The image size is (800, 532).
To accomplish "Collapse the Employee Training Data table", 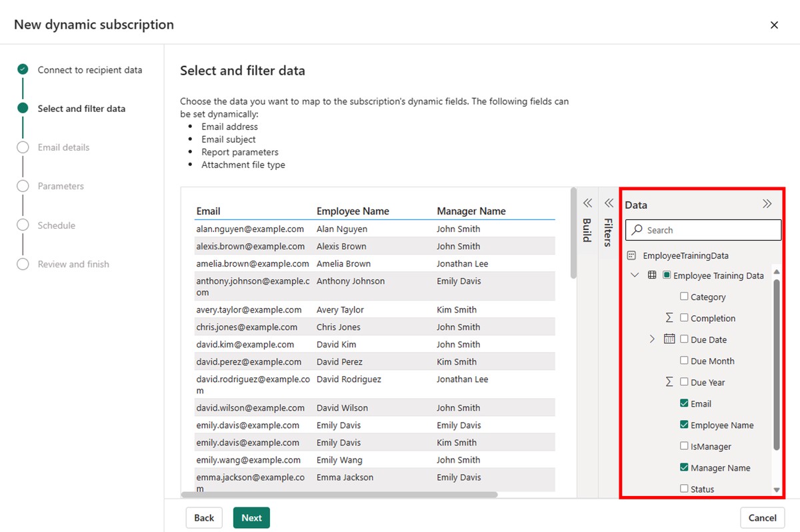I will coord(635,275).
